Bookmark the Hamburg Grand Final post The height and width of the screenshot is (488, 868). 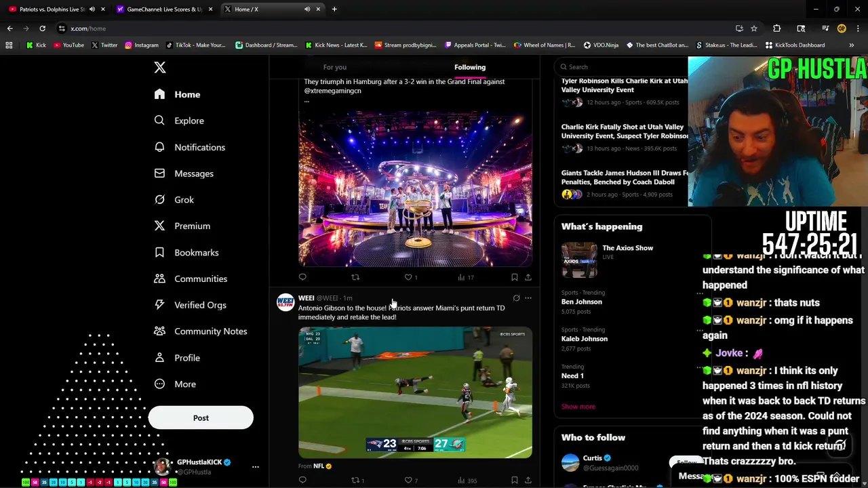pos(514,277)
